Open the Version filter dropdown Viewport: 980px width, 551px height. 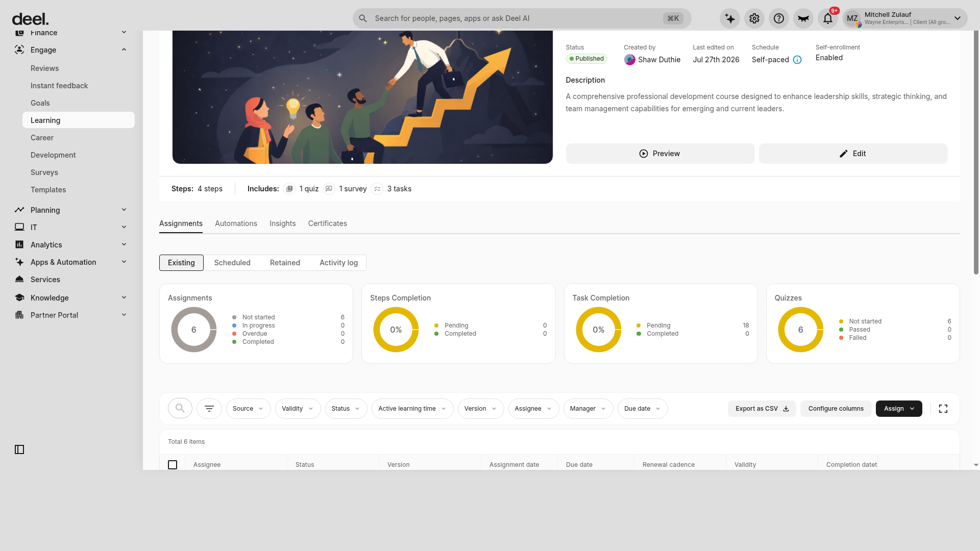[x=481, y=409]
